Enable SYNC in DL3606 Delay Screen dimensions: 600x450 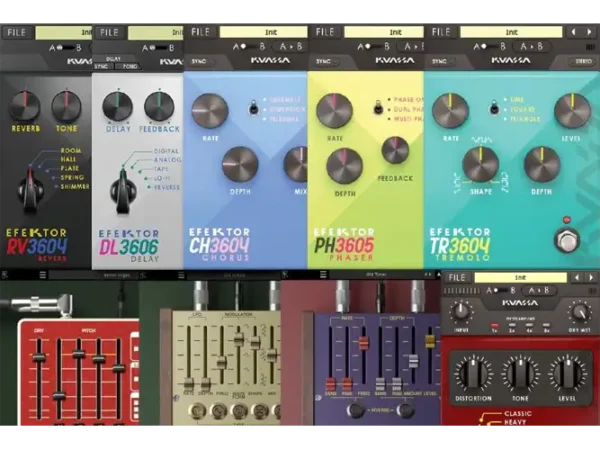101,66
